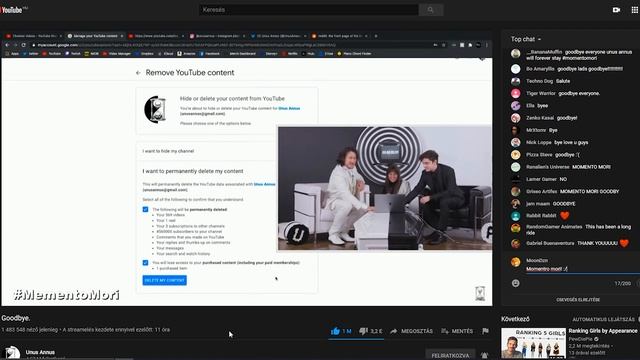Screen dimensions: 640x360
Task: Click the 'Goodbye.' video title
Action: point(16,318)
